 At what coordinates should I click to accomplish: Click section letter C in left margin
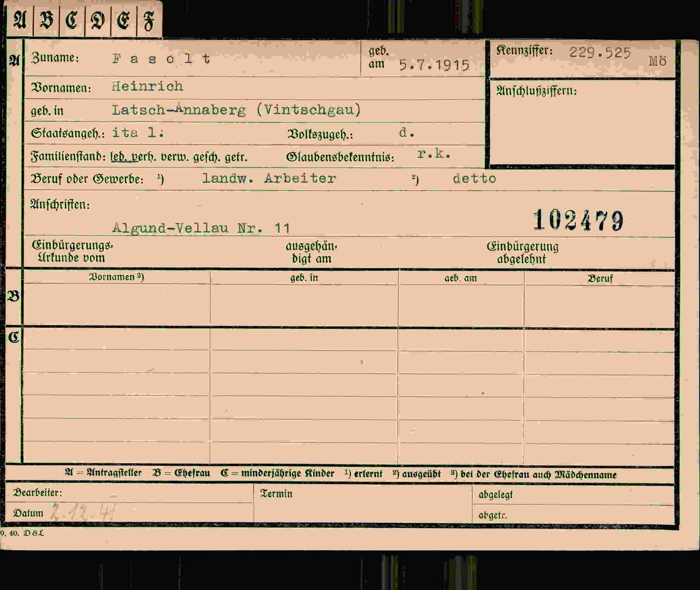pyautogui.click(x=14, y=337)
